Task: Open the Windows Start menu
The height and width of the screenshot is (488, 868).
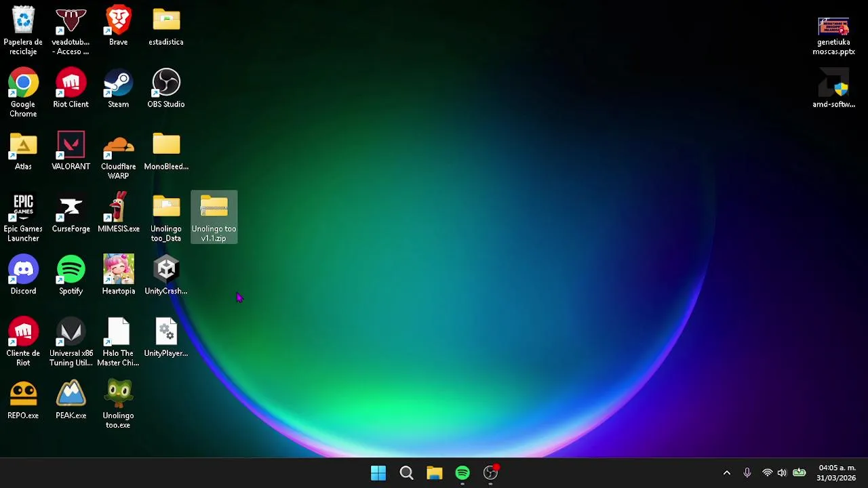Action: coord(378,473)
